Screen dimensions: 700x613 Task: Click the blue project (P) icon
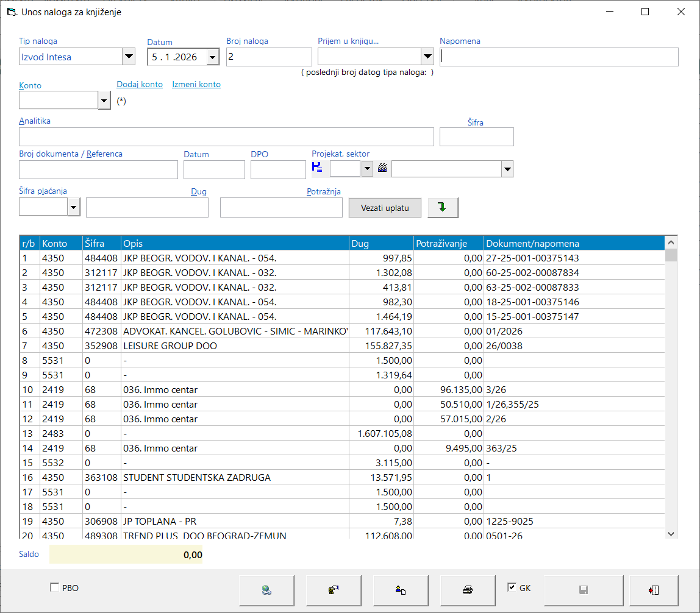tap(318, 168)
